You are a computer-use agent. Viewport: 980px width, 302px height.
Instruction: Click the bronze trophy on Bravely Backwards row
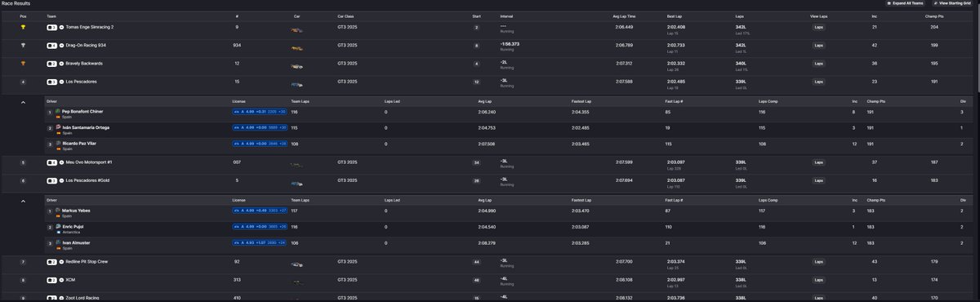click(23, 64)
